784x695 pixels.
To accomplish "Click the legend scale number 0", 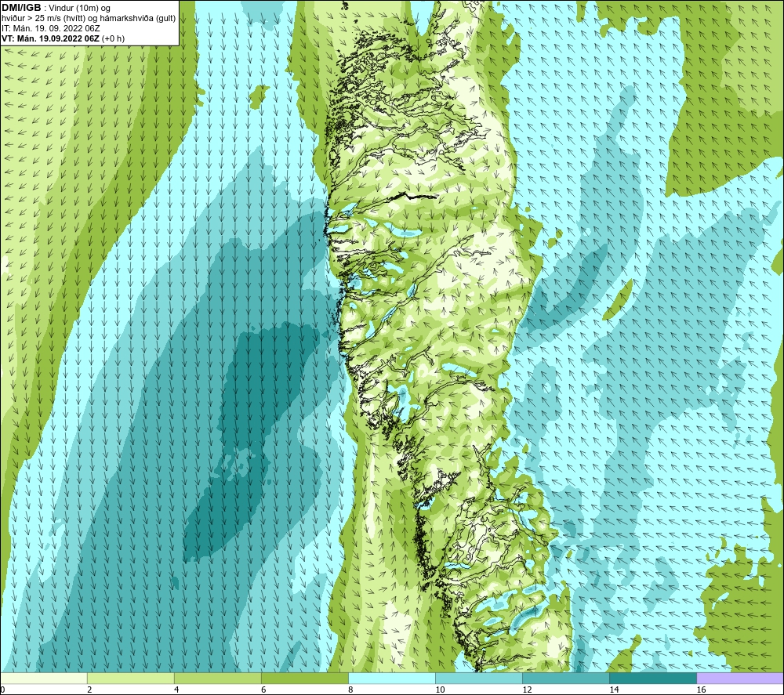I will click(3, 690).
